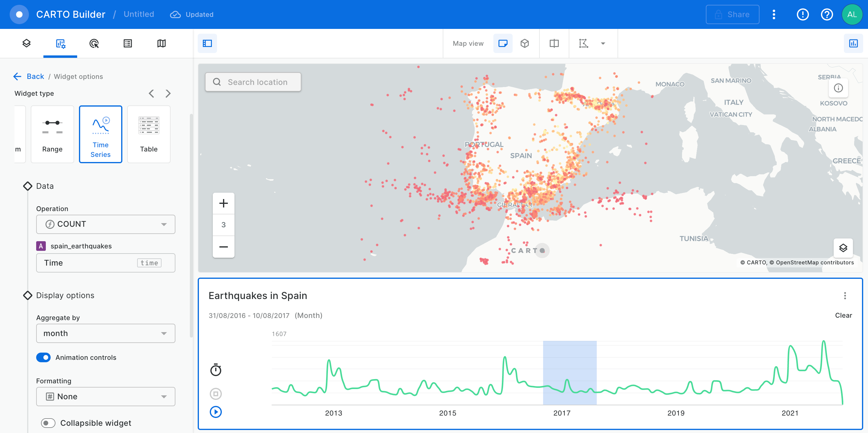868x433 pixels.
Task: Select the Time Series widget type
Action: point(100,134)
